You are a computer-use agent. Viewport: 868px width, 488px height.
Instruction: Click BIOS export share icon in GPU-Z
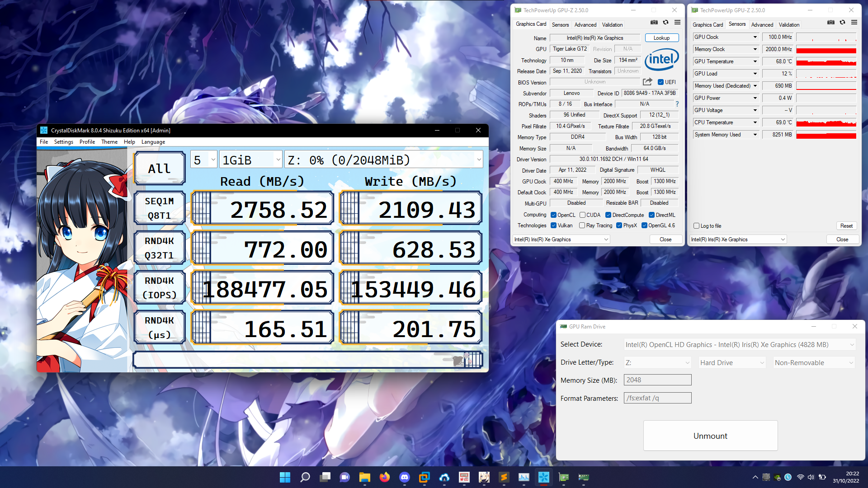(x=647, y=82)
